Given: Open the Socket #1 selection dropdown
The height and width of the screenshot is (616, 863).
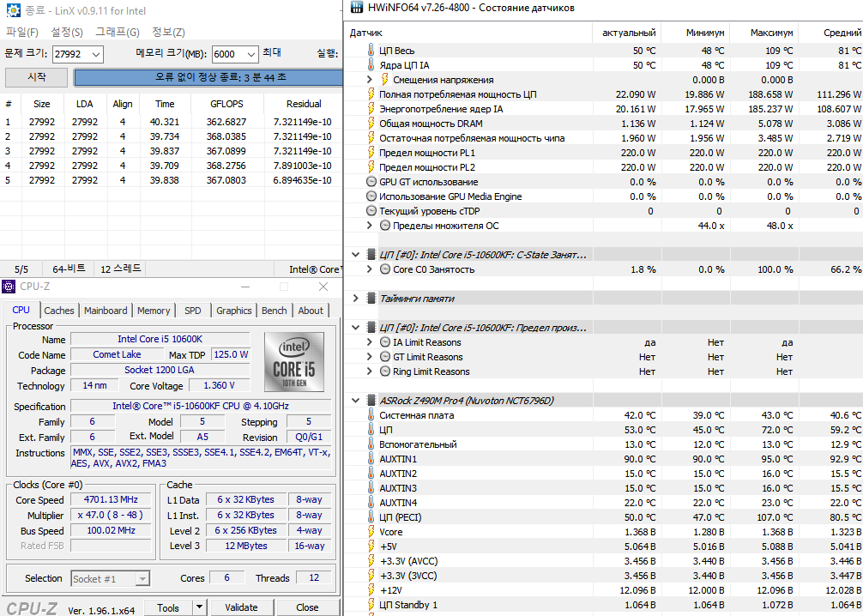Looking at the screenshot, I should pos(142,578).
